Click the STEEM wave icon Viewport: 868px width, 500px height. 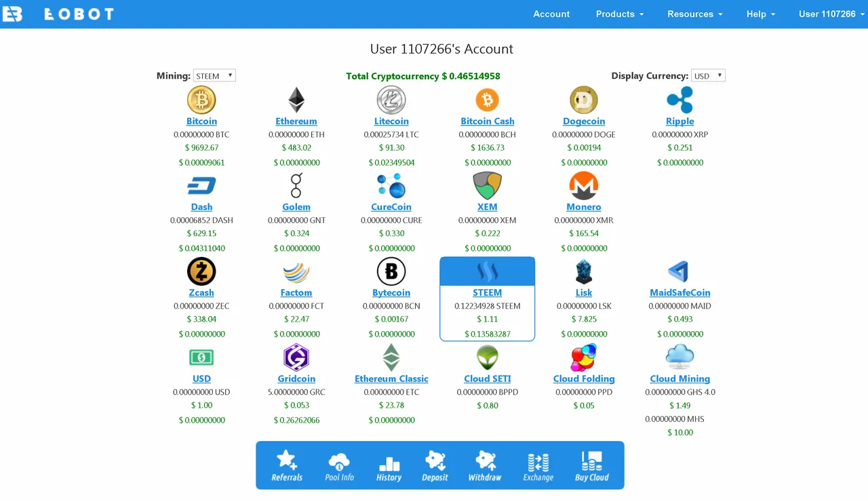487,272
